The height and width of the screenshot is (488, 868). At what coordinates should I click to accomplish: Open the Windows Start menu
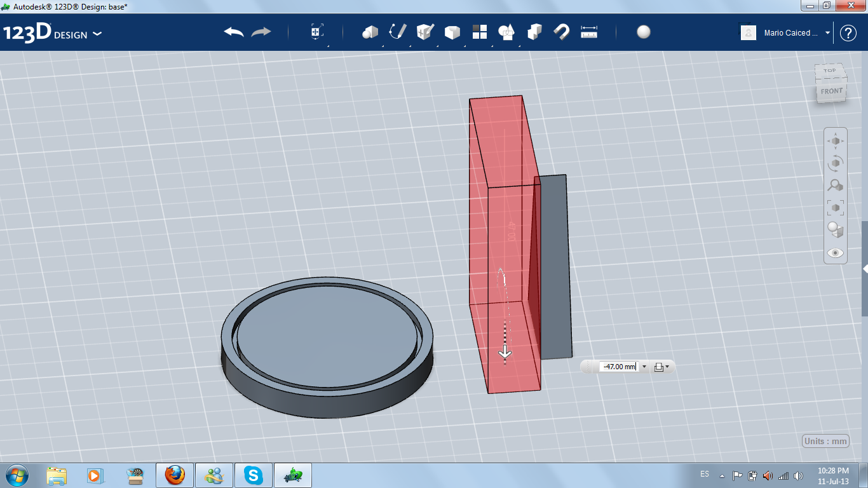[17, 475]
